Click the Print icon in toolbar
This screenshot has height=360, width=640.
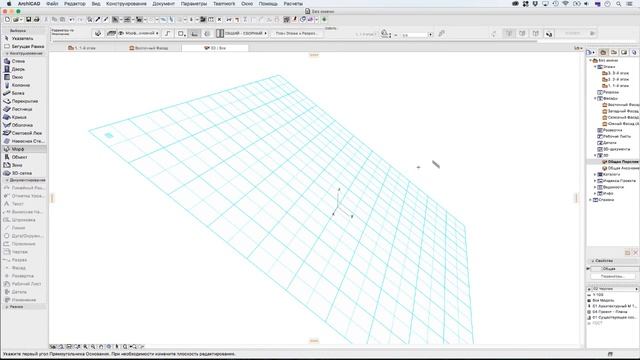tap(36, 19)
